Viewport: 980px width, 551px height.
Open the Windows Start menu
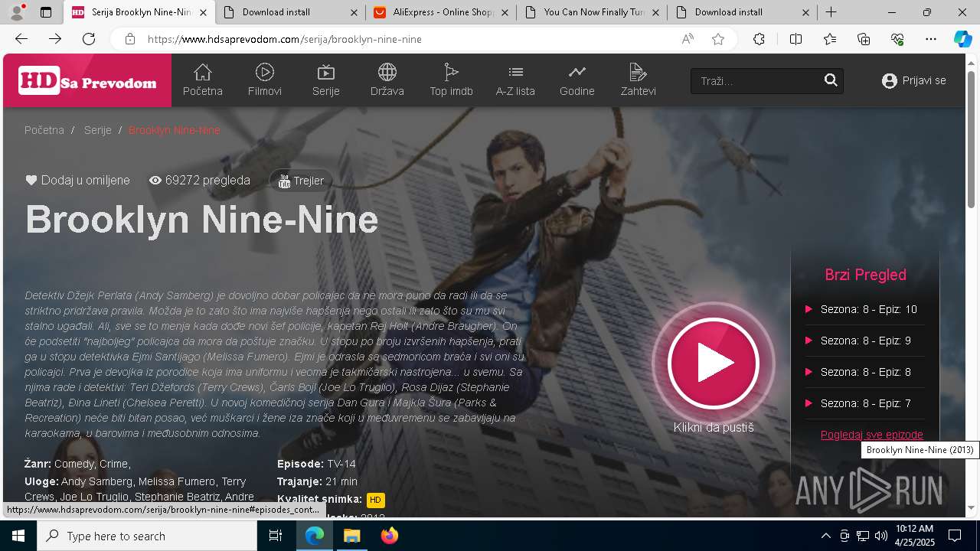[x=18, y=536]
